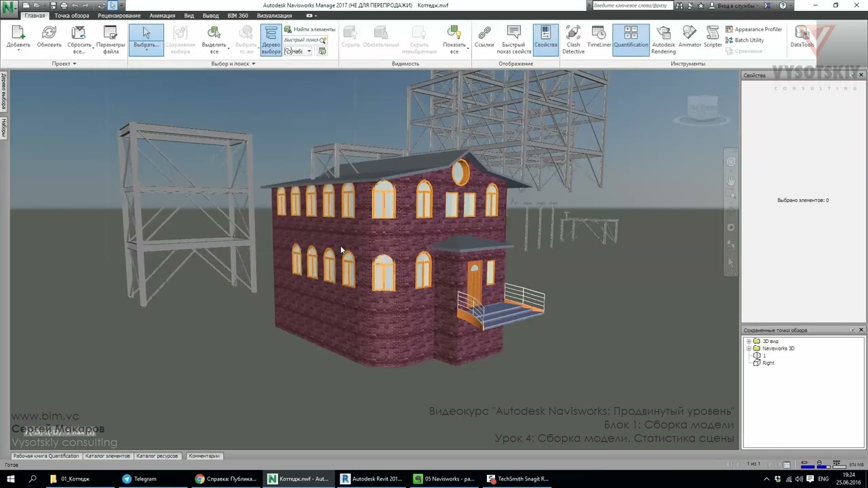Open TechSmith Snagit from taskbar
868x488 pixels.
[x=517, y=479]
